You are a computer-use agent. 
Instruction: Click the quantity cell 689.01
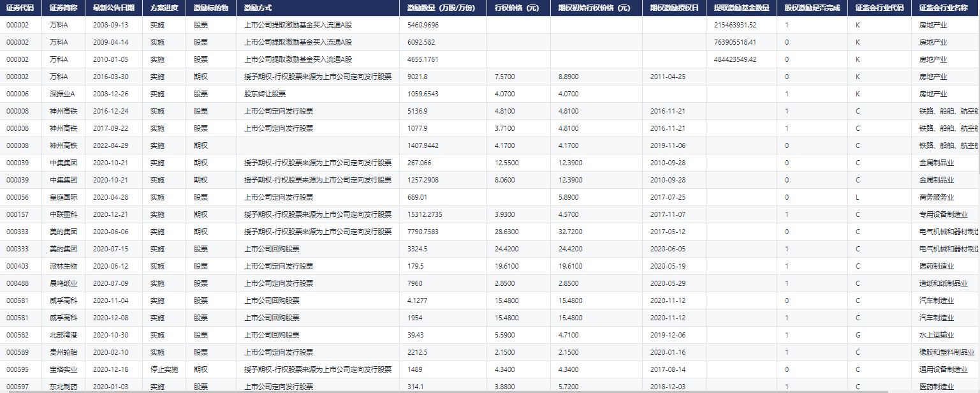[417, 197]
